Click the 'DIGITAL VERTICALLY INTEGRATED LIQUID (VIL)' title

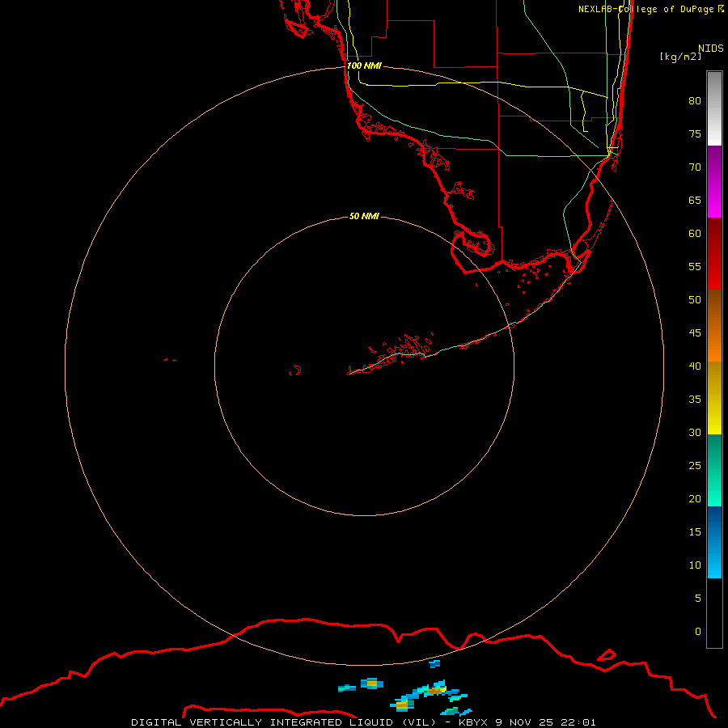(284, 722)
